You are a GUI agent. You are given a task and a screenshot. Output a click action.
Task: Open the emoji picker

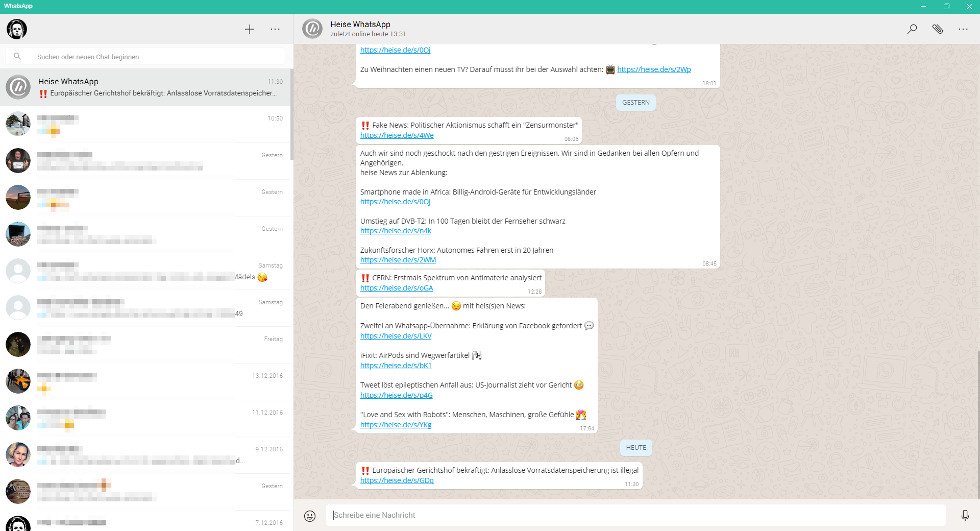[x=310, y=516]
